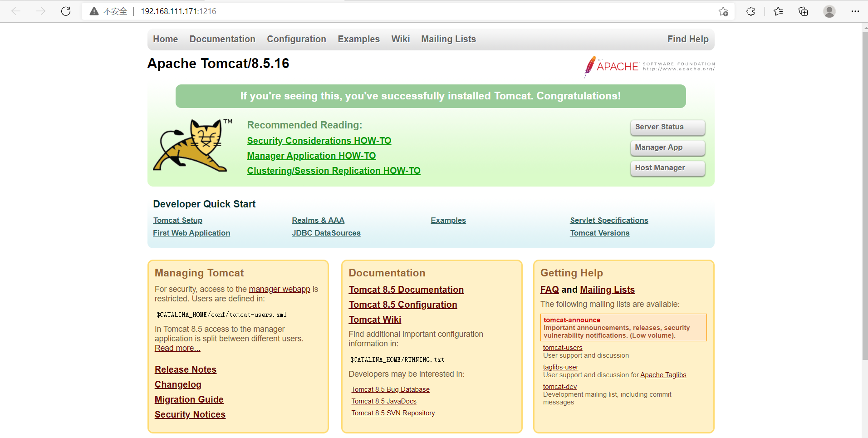Viewport: 868px width, 438px height.
Task: Click the address bar URL field
Action: click(x=408, y=11)
